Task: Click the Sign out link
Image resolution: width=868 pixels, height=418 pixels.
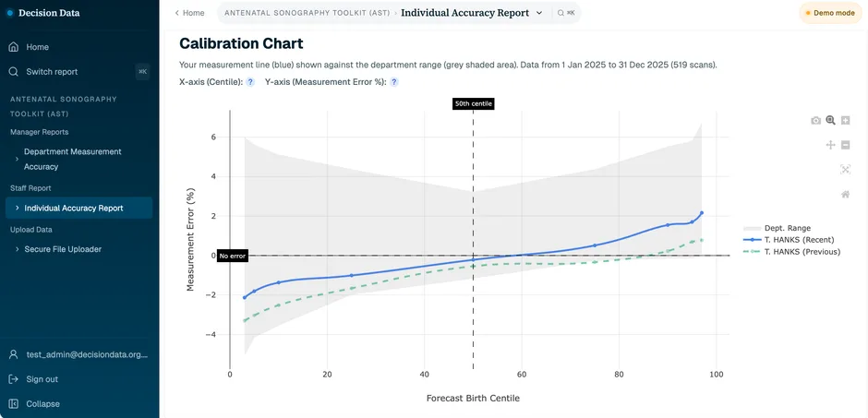Action: [42, 379]
